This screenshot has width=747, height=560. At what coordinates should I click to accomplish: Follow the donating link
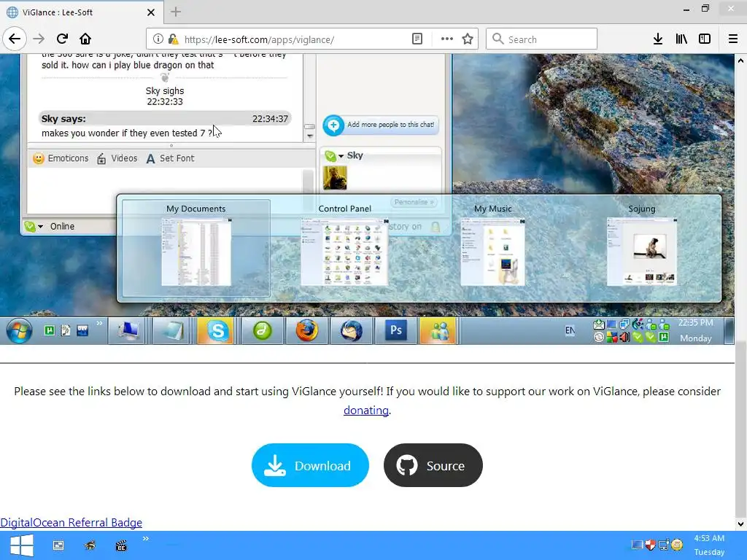coord(366,411)
